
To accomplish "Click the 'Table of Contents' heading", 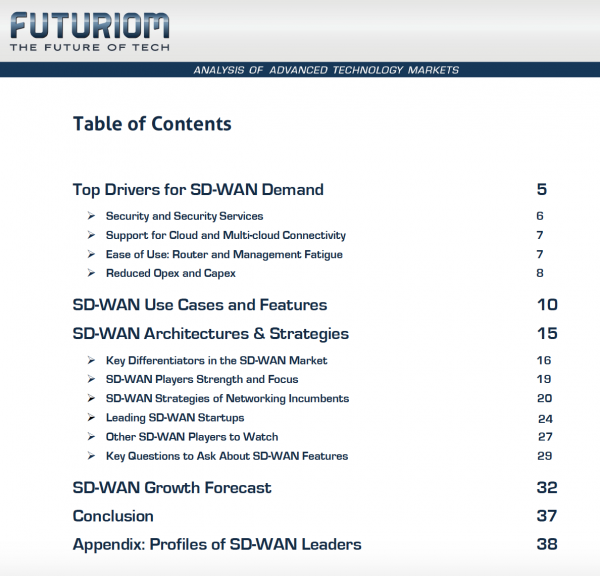I will tap(152, 124).
